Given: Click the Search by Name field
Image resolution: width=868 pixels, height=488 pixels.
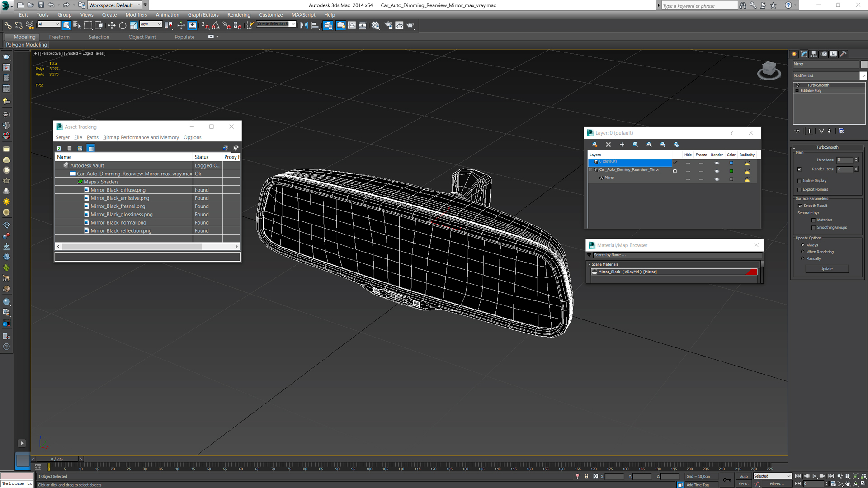Looking at the screenshot, I should (x=677, y=255).
